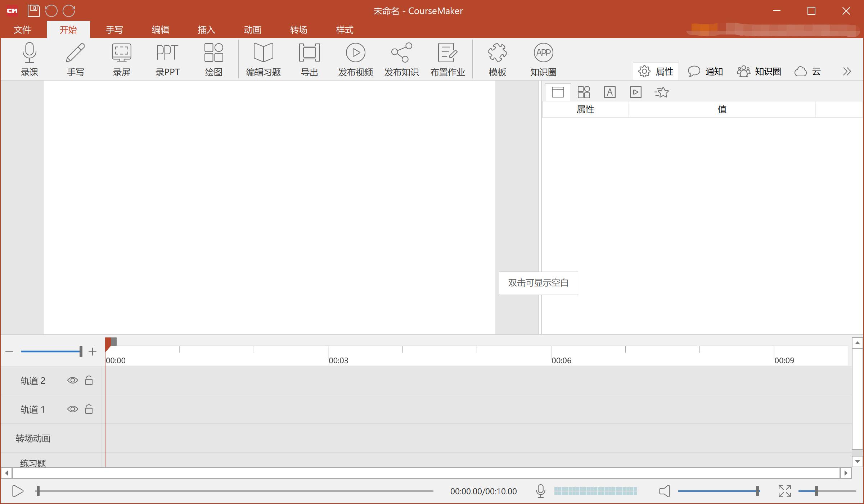864x504 pixels.
Task: Open the 云 cloud panel
Action: point(808,72)
